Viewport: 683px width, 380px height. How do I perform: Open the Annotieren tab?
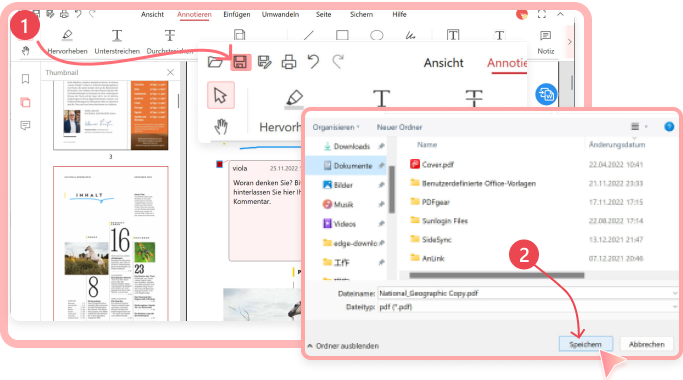point(194,14)
